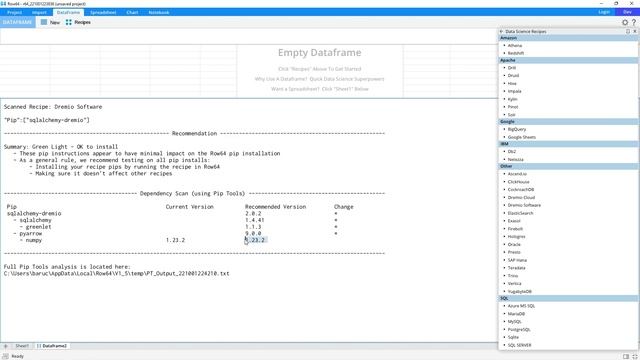
Task: Select the Trino recipe
Action: coord(513,276)
